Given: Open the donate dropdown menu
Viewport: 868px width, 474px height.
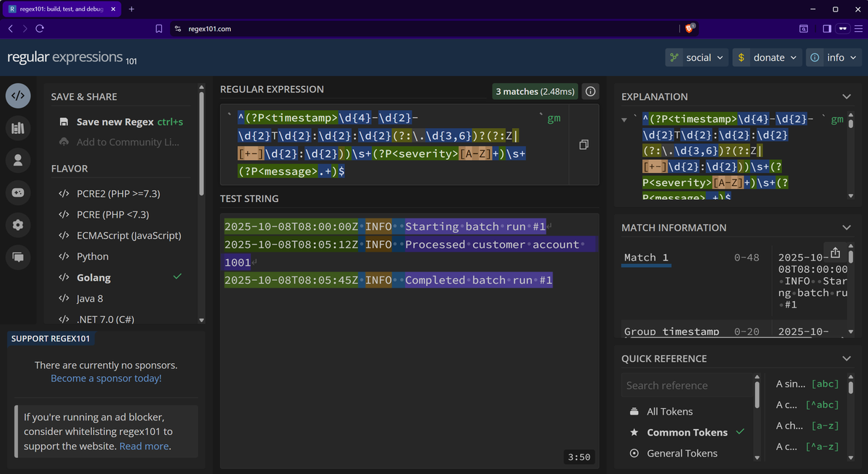Looking at the screenshot, I should coord(767,57).
